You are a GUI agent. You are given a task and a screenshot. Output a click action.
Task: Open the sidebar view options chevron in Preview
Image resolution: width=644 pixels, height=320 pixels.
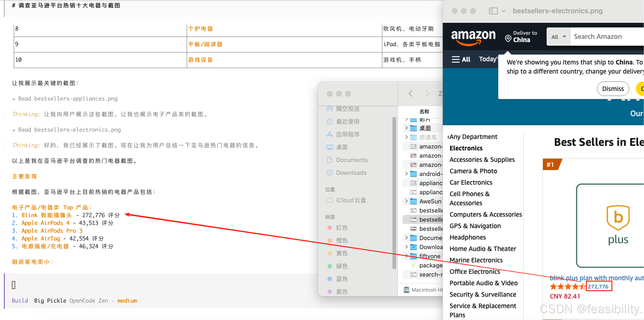click(x=504, y=11)
